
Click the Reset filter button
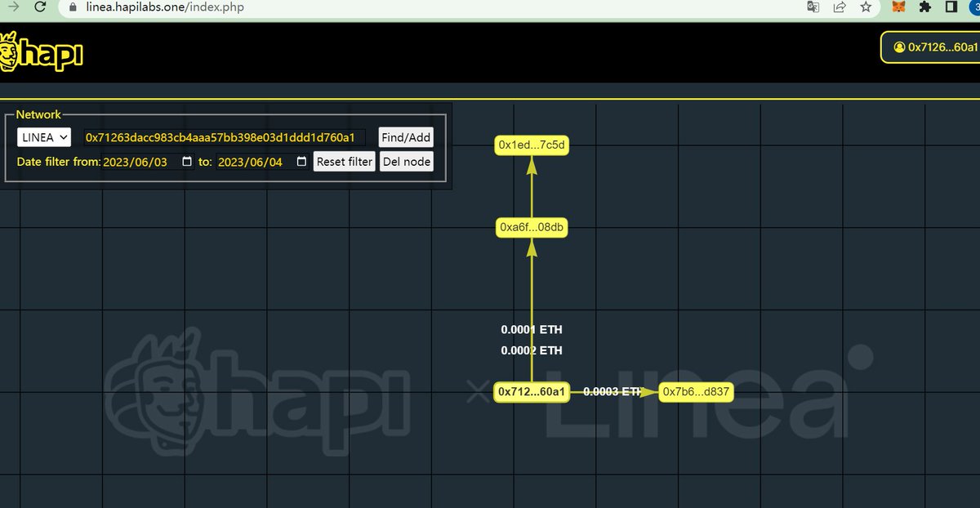coord(344,162)
